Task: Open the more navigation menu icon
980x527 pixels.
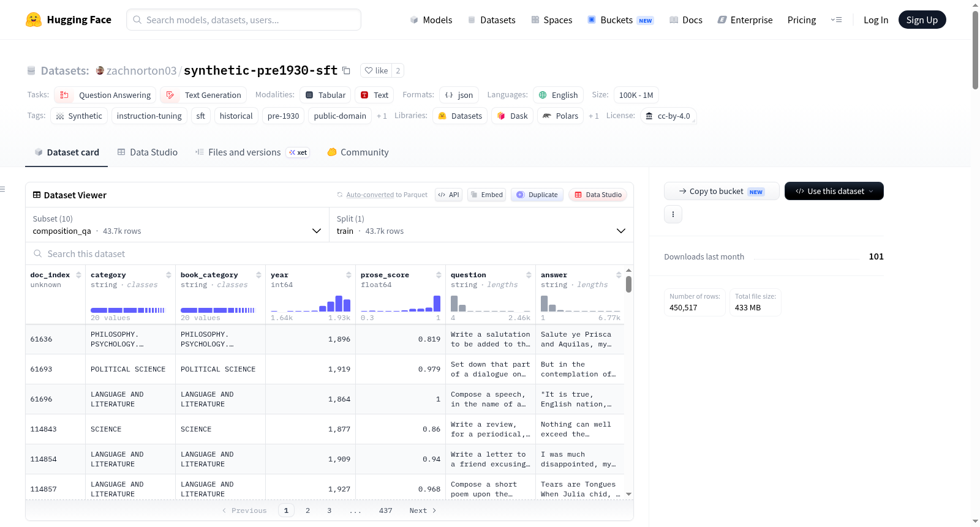Action: (836, 20)
